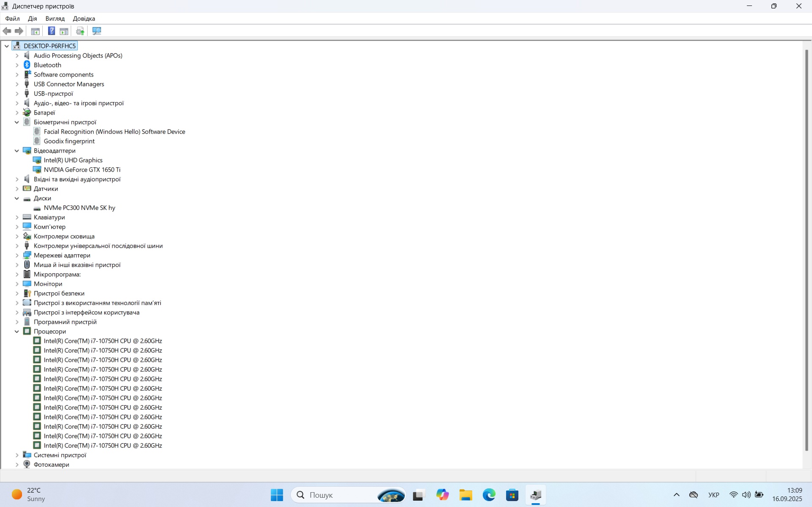The width and height of the screenshot is (812, 507).
Task: Select NVMe PC300 NVMe SK hy disk
Action: tap(80, 208)
